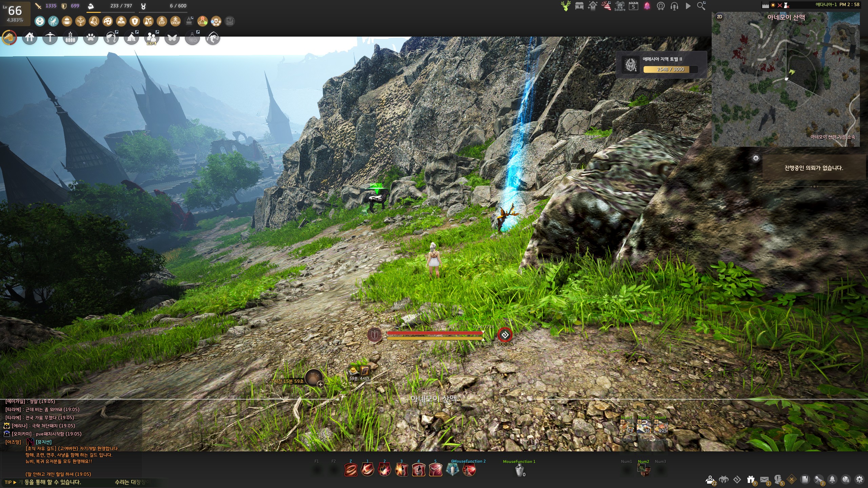Open the horseshoe badge icon

pos(660,6)
